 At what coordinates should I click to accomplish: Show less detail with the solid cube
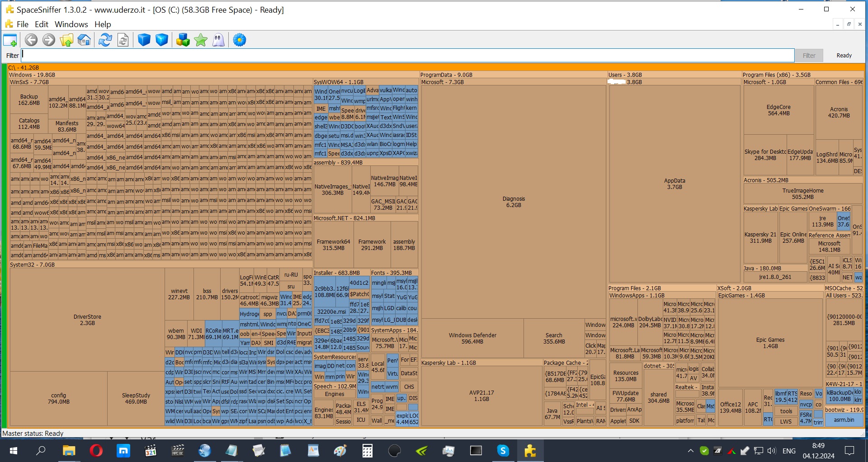tap(144, 40)
